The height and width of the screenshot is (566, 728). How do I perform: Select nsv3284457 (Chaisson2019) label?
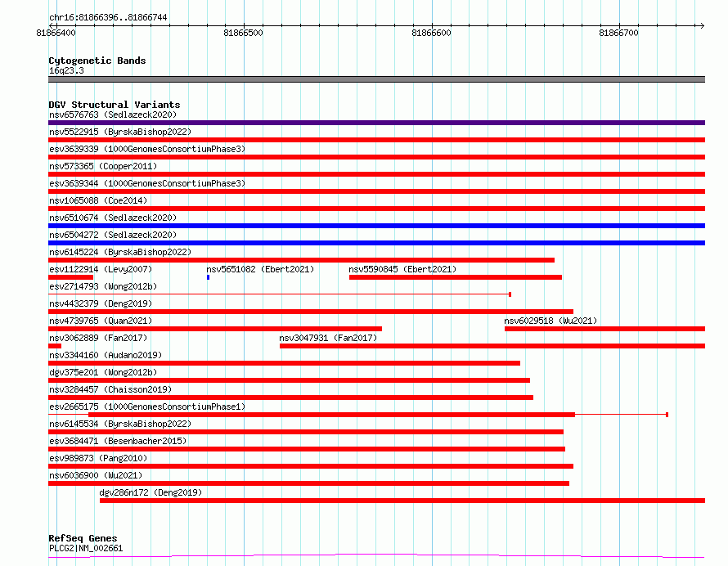click(x=110, y=389)
